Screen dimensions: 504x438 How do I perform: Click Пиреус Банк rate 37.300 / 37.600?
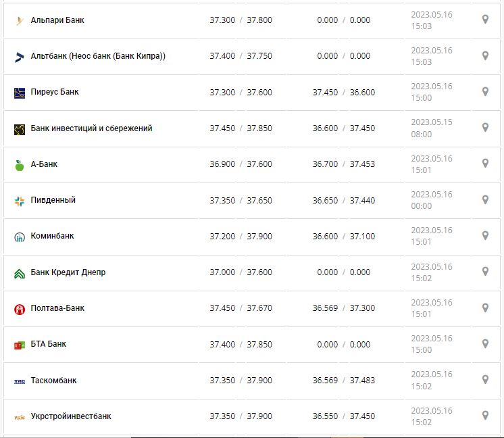(x=241, y=93)
